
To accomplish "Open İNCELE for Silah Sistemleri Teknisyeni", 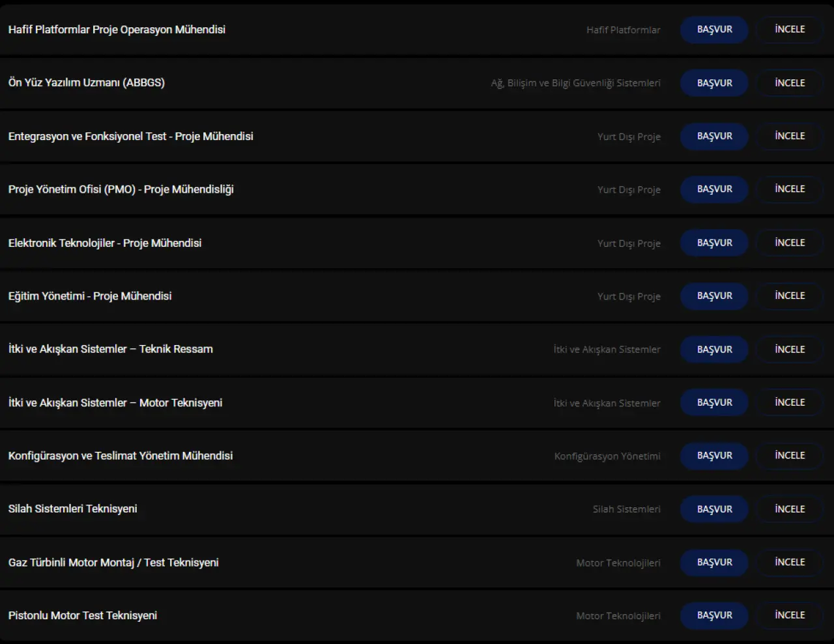I will point(790,509).
